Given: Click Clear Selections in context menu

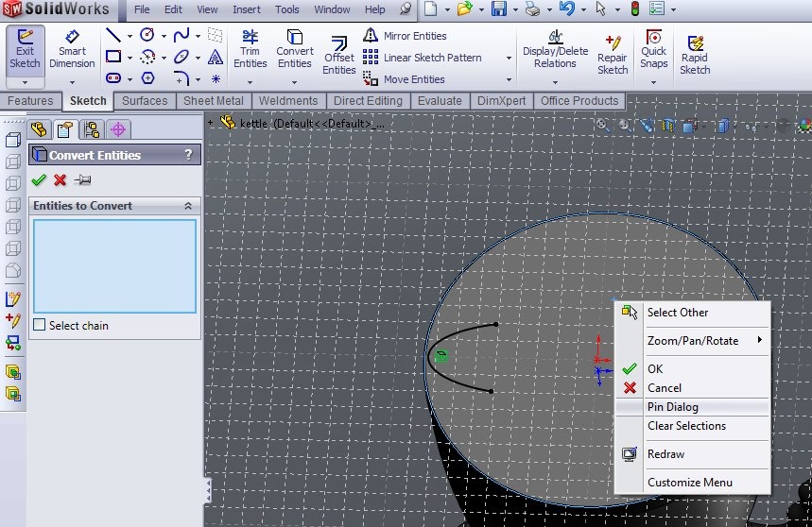Looking at the screenshot, I should click(686, 426).
